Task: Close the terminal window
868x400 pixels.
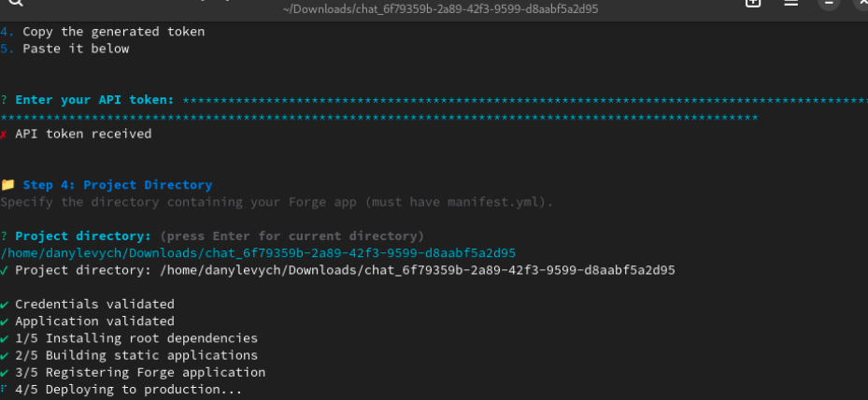Action: click(x=861, y=4)
